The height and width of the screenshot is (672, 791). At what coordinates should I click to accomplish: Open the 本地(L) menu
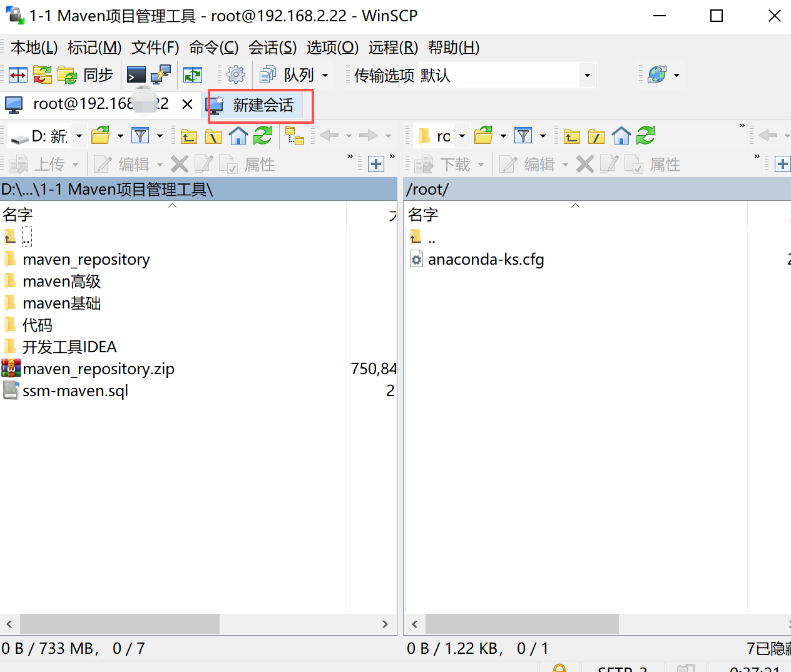click(34, 48)
